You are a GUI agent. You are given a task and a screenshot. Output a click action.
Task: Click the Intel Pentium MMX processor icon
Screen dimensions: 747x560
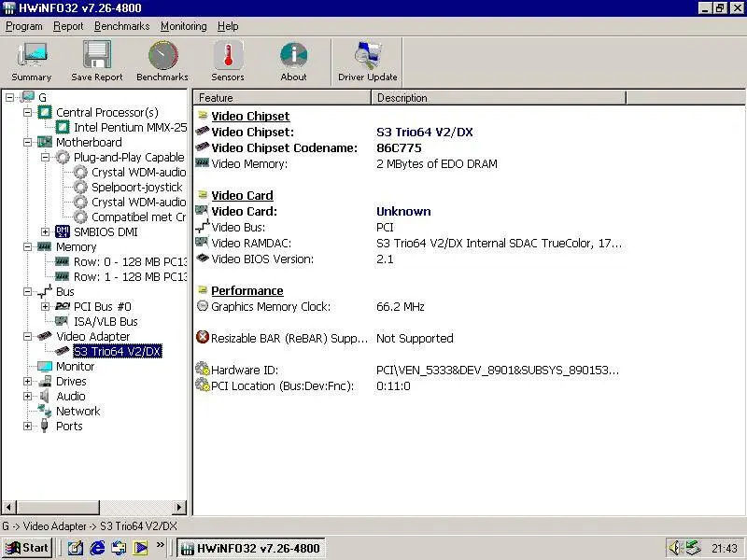63,127
